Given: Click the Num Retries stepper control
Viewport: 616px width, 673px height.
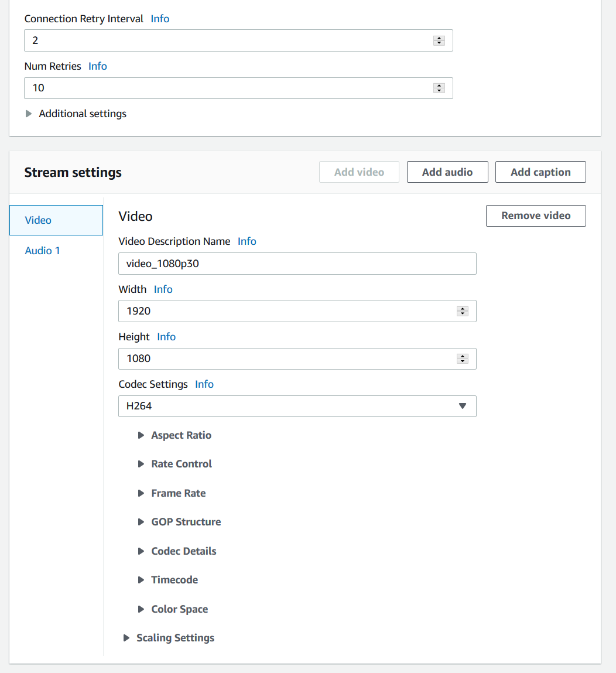Looking at the screenshot, I should [x=439, y=88].
